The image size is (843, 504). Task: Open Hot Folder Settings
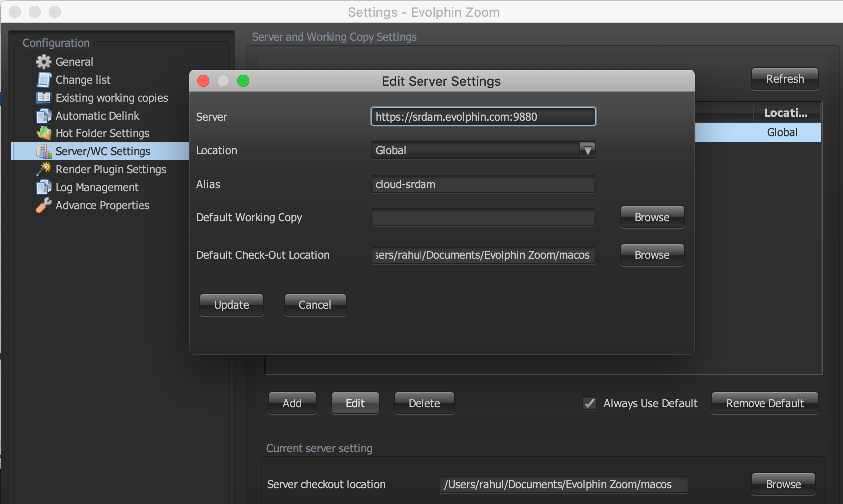coord(102,133)
